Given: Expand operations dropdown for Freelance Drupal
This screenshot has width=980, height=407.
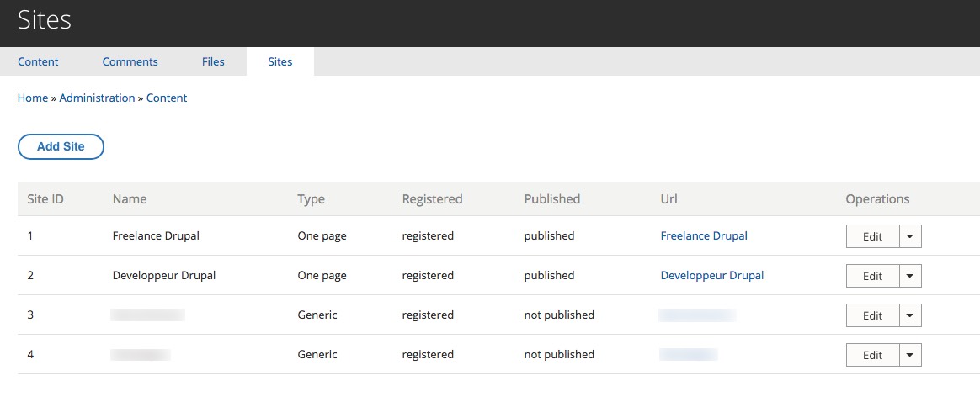Looking at the screenshot, I should [910, 236].
